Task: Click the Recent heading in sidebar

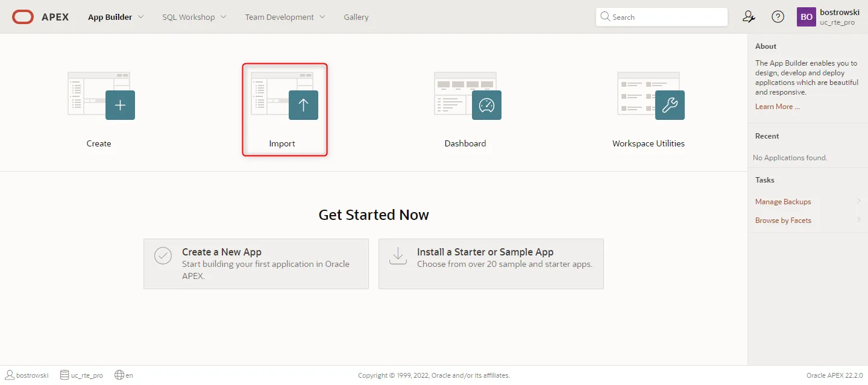Action: [x=767, y=136]
